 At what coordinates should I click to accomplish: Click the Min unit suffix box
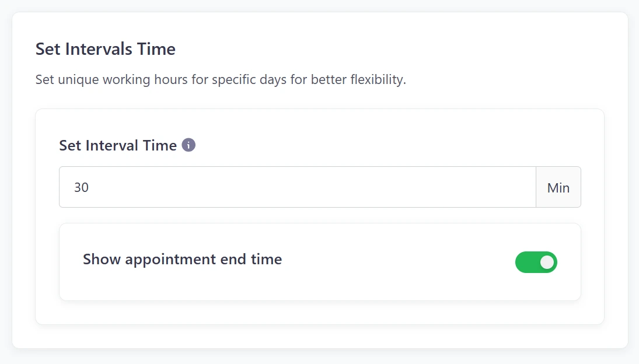[558, 188]
